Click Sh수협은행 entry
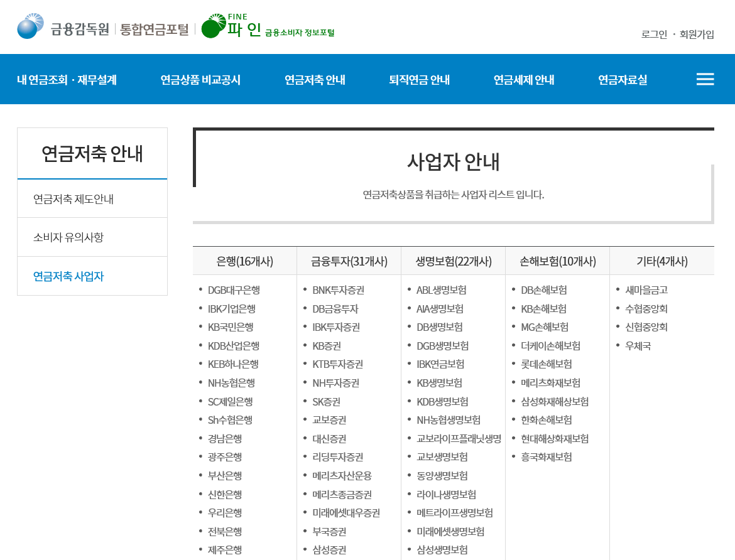 (x=230, y=420)
